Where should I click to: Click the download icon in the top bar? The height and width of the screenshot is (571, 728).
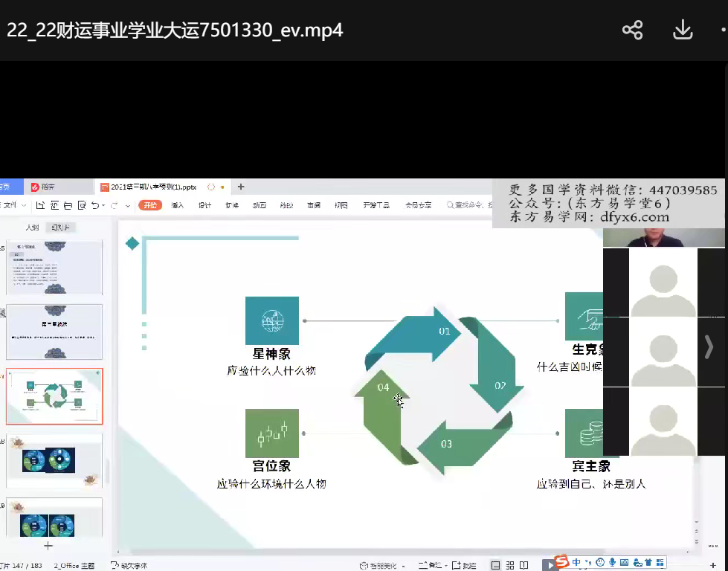point(682,30)
